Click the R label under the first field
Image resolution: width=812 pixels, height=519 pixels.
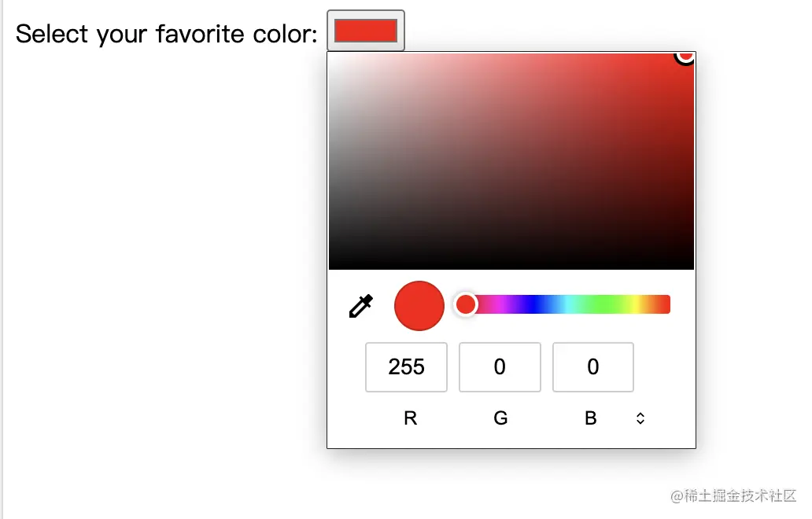coord(409,418)
